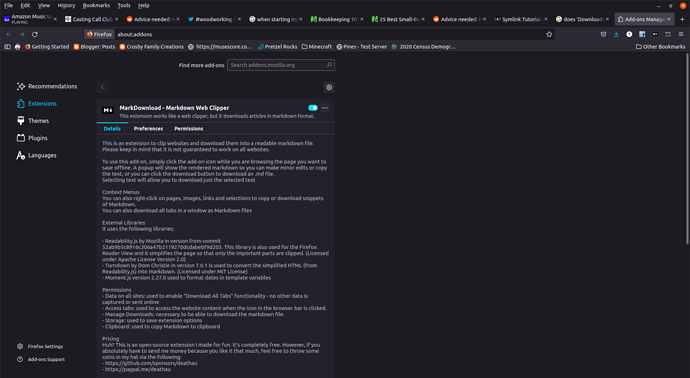The height and width of the screenshot is (378, 690).
Task: Open the Downloads panel arrow icon
Action: [616, 34]
